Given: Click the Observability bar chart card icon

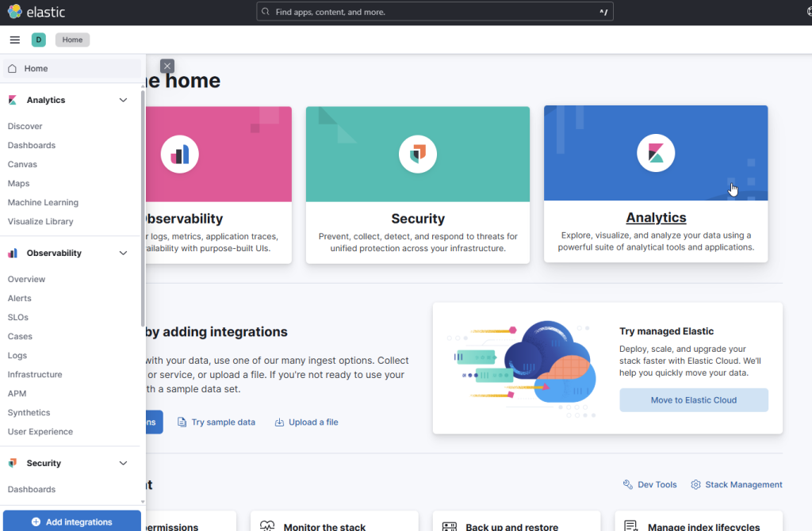Looking at the screenshot, I should tap(180, 154).
